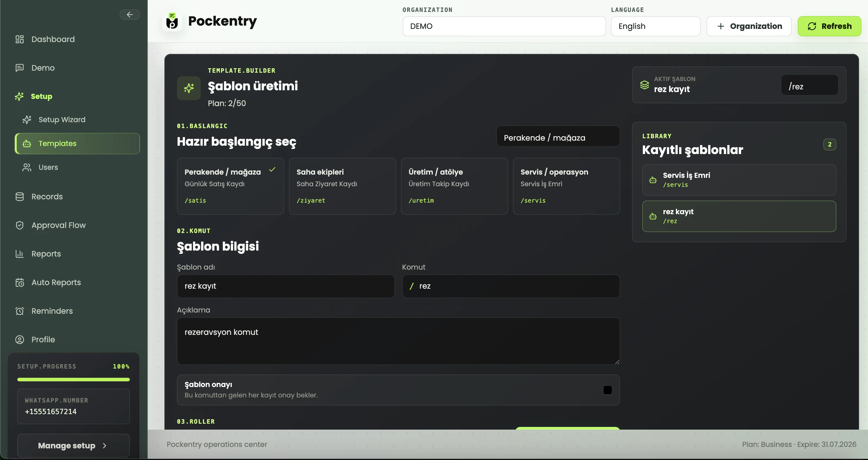Click the Users people icon
The width and height of the screenshot is (868, 460).
27,167
